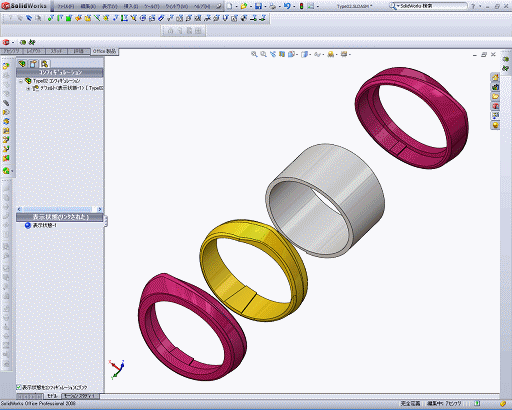Expand the デフォルト configuration node
Image resolution: width=512 pixels, height=410 pixels.
28,88
